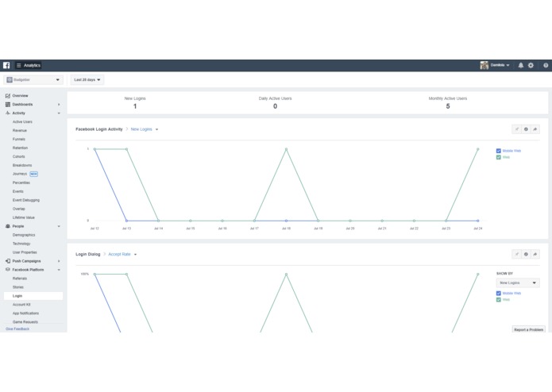This screenshot has height=392, width=552.
Task: Open Journeys report
Action: (20, 174)
